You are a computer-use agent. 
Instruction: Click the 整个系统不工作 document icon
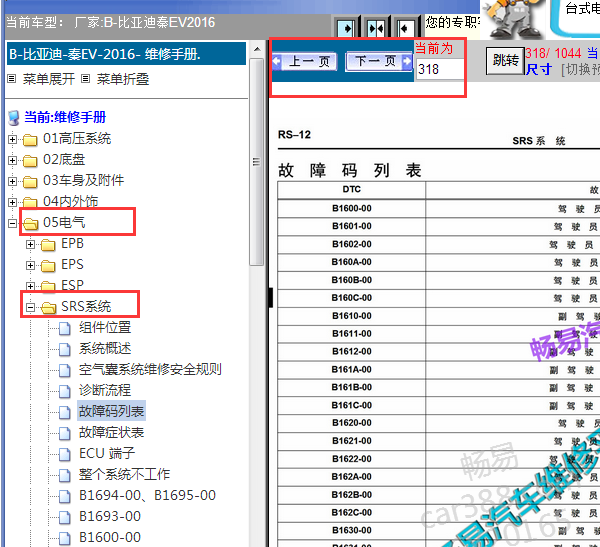pyautogui.click(x=65, y=475)
